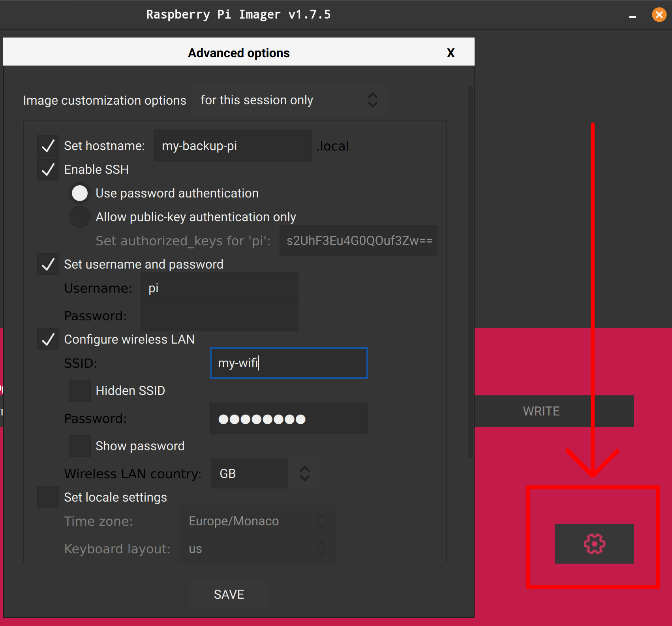Image resolution: width=672 pixels, height=626 pixels.
Task: Click into the hostname text field
Action: coord(233,146)
